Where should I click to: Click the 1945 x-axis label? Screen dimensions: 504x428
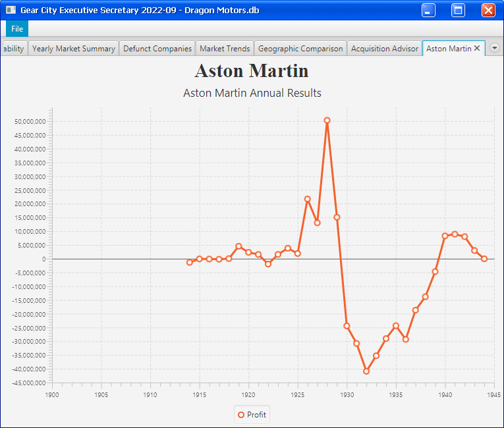pyautogui.click(x=493, y=394)
